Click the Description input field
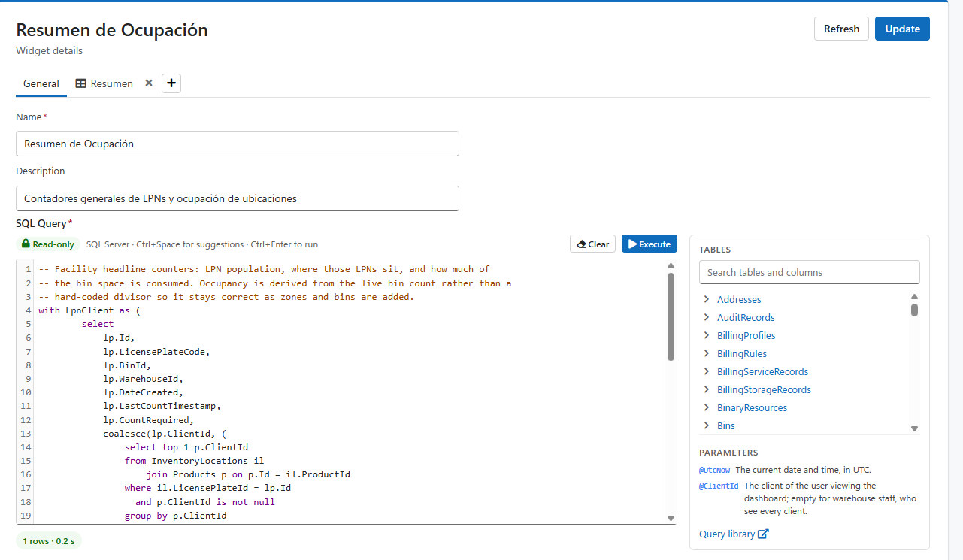The height and width of the screenshot is (560, 963). tap(238, 198)
